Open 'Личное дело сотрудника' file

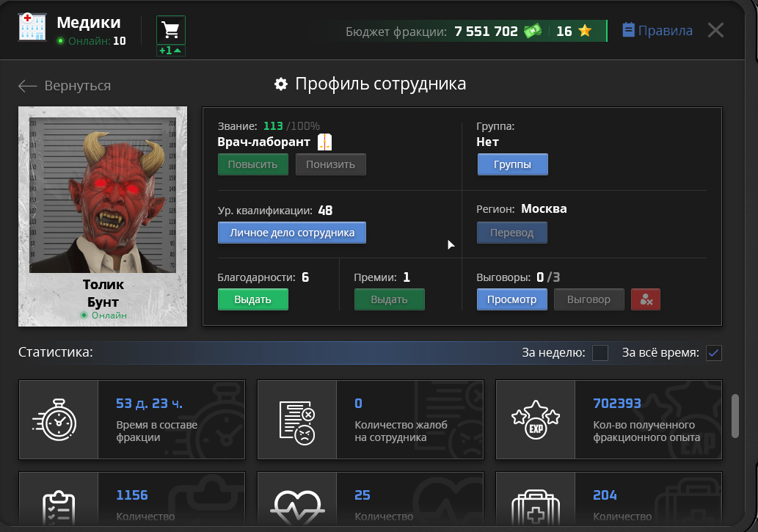point(292,233)
